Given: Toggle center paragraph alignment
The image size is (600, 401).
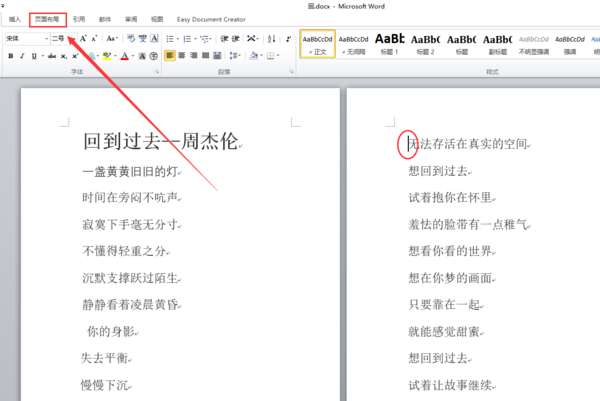Looking at the screenshot, I should point(182,56).
